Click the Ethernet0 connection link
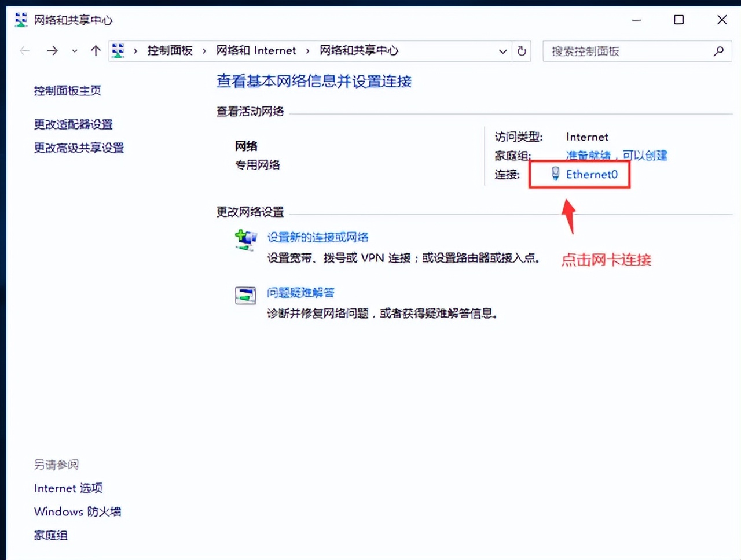The image size is (741, 560). point(591,174)
